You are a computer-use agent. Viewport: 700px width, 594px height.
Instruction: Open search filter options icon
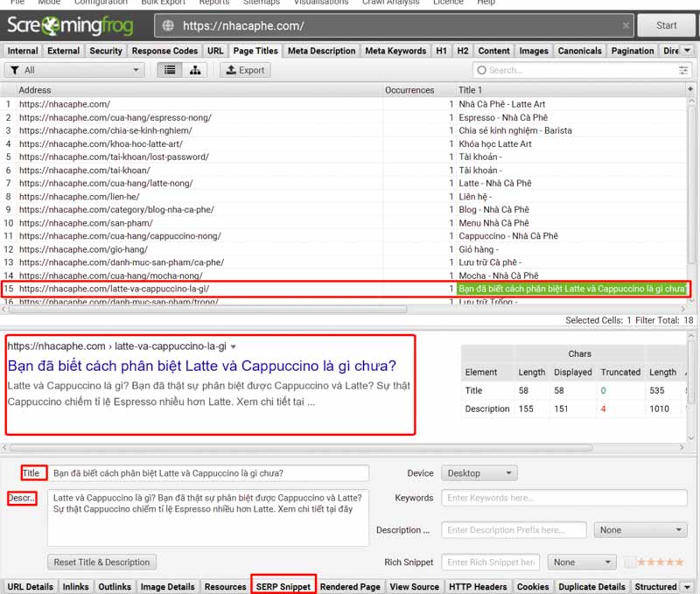click(683, 70)
